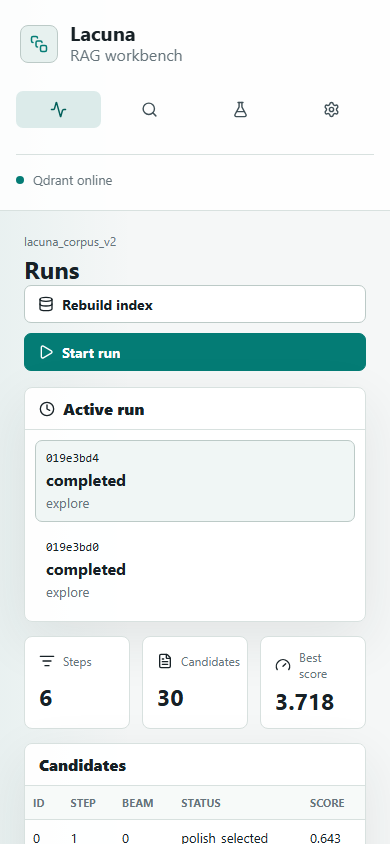
Task: Click the Runs page heading
Action: 52,271
